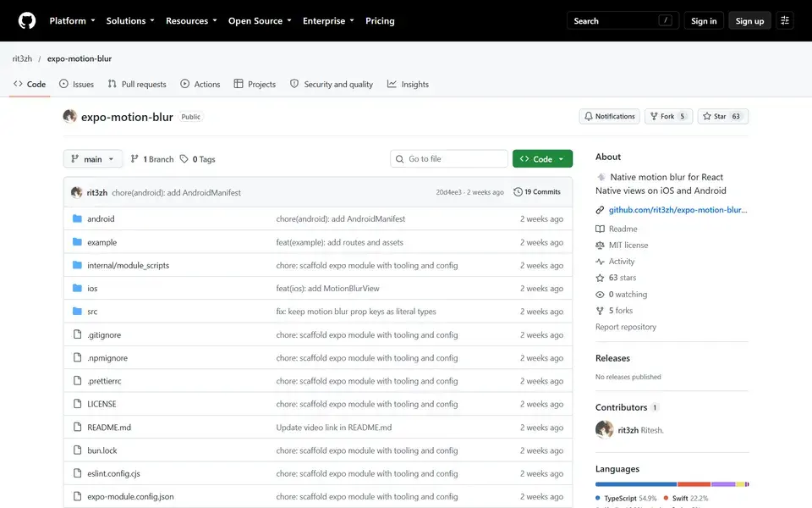This screenshot has height=508, width=812.
Task: Click the Sign up button
Action: [749, 20]
